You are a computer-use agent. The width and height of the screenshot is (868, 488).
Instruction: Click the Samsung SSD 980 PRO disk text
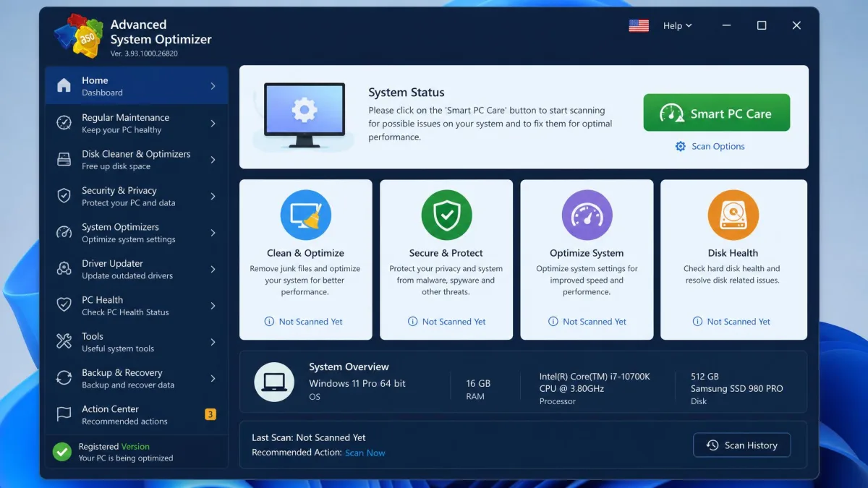tap(736, 388)
